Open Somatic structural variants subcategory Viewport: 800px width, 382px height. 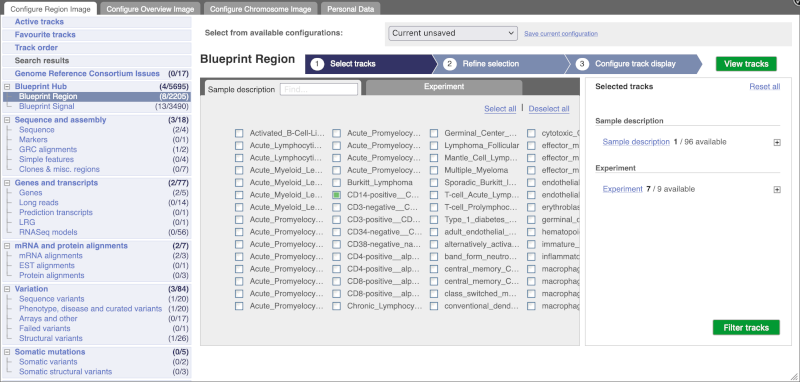[65, 372]
